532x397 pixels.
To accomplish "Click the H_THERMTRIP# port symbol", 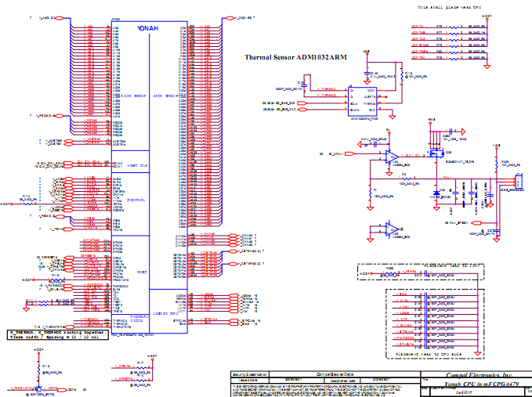I will point(69,327).
